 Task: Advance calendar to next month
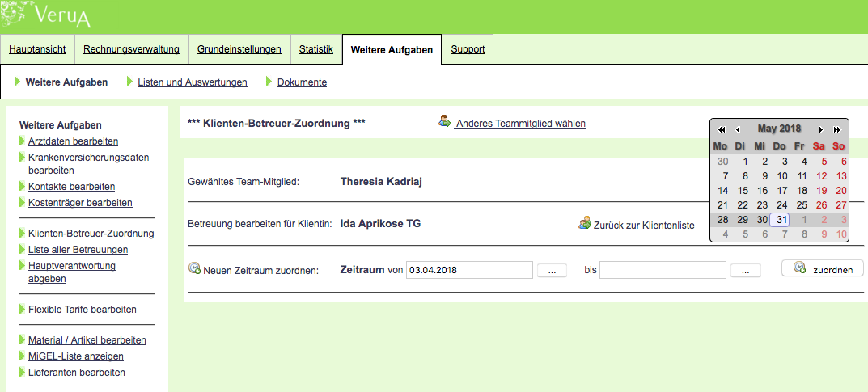coord(821,129)
